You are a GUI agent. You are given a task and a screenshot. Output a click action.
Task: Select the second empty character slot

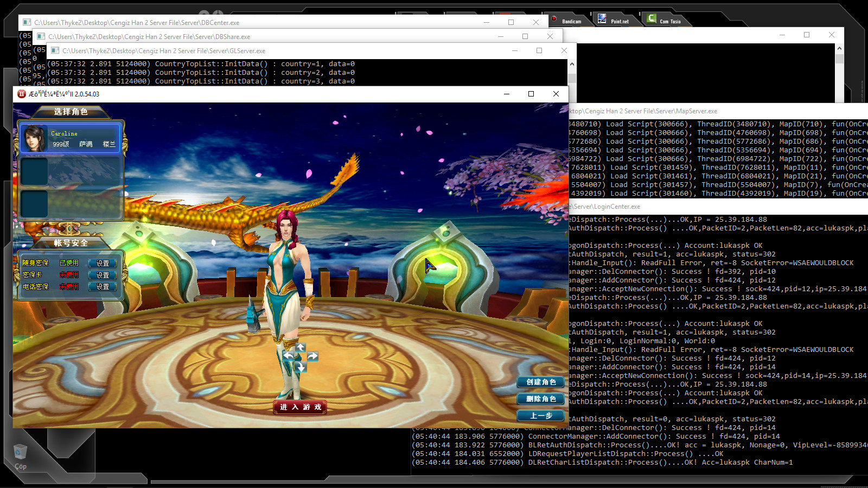pos(71,171)
